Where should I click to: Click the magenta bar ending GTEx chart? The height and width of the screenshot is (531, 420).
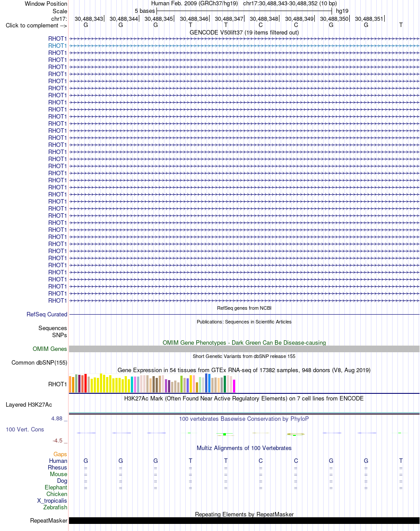tap(234, 386)
